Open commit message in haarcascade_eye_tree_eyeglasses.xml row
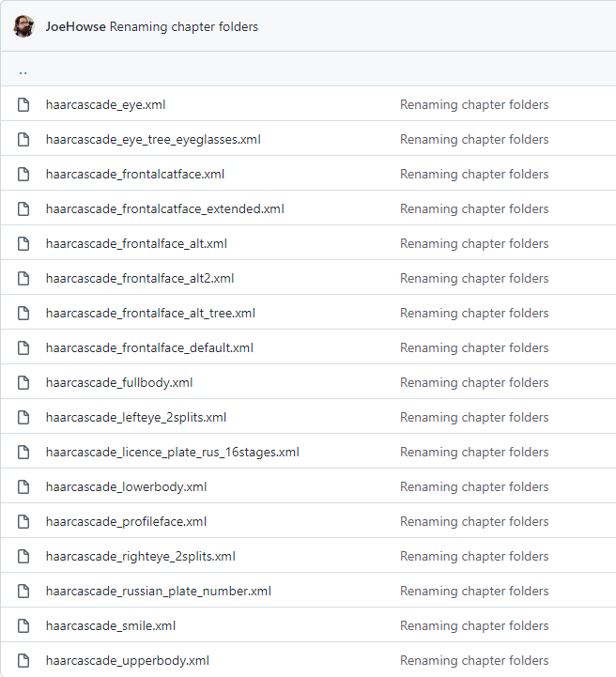 (474, 140)
